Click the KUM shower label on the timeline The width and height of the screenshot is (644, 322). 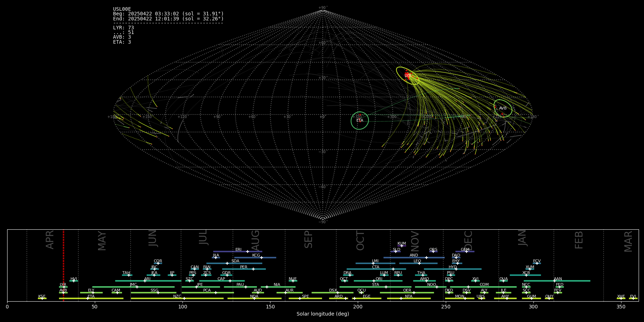pyautogui.click(x=401, y=244)
